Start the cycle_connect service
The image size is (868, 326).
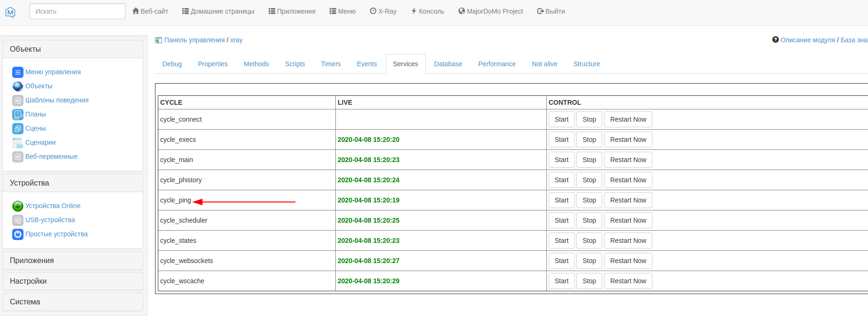(561, 119)
